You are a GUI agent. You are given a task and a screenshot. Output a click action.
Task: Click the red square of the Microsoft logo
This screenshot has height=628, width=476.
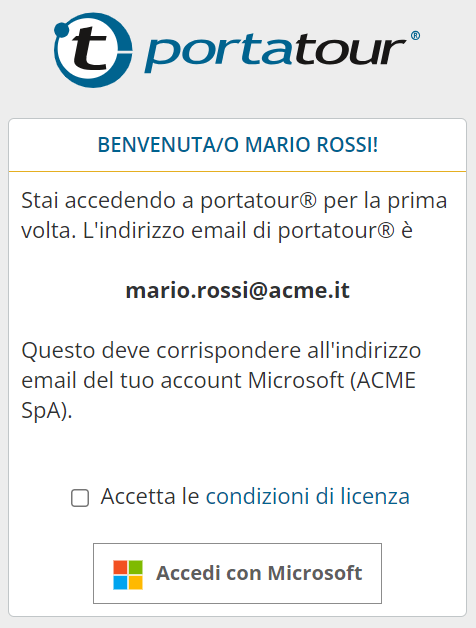120,567
